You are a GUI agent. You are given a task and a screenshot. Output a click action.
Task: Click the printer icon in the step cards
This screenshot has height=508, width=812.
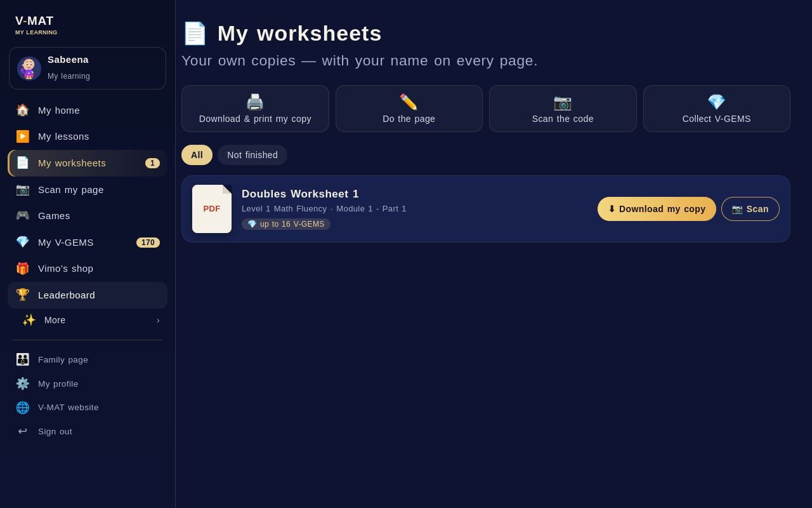tap(255, 102)
